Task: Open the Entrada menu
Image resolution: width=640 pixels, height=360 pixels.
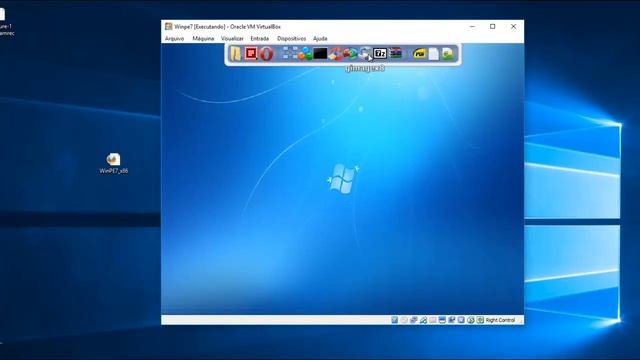Action: pos(260,38)
